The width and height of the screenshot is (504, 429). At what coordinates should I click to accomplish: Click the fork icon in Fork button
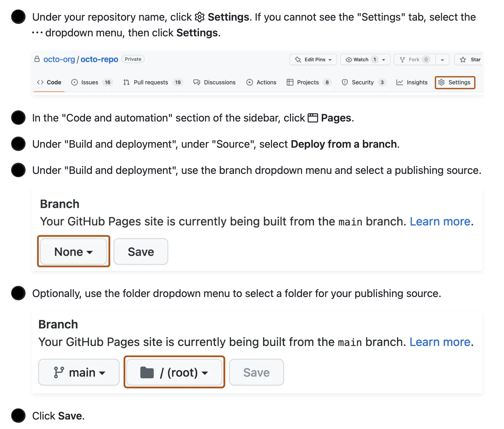[x=402, y=60]
